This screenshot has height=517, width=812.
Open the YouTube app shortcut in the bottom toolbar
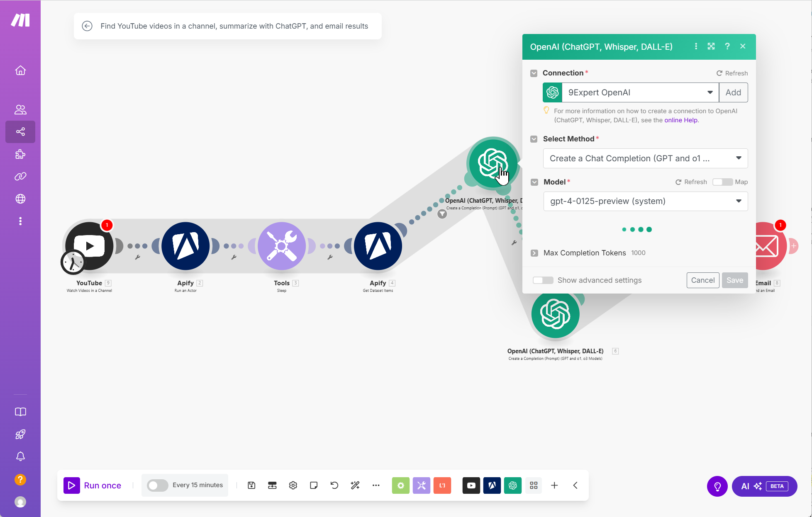471,485
